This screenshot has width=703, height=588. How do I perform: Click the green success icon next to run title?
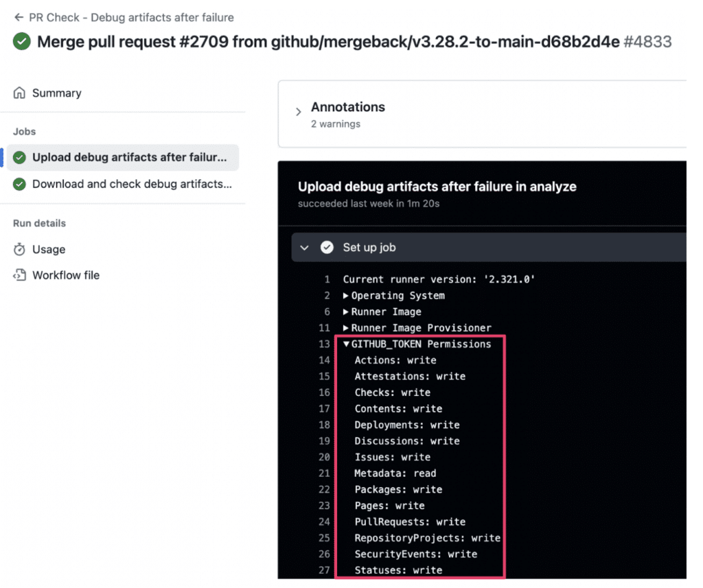coord(22,42)
